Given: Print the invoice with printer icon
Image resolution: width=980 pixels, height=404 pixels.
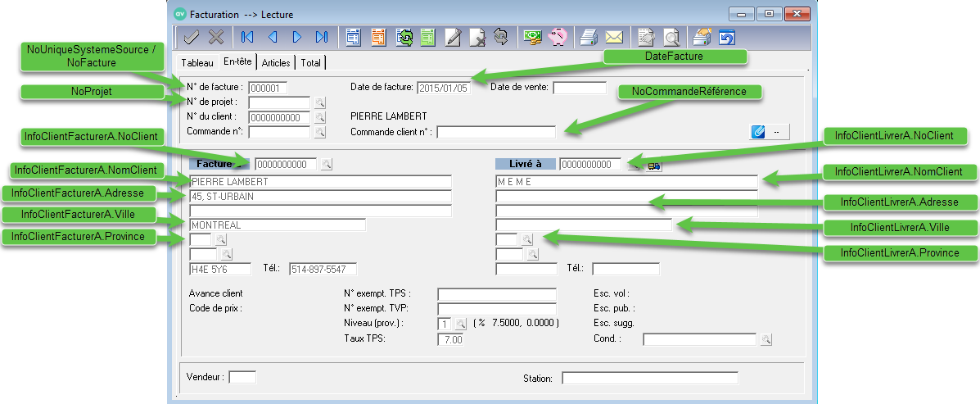Looking at the screenshot, I should tap(589, 37).
